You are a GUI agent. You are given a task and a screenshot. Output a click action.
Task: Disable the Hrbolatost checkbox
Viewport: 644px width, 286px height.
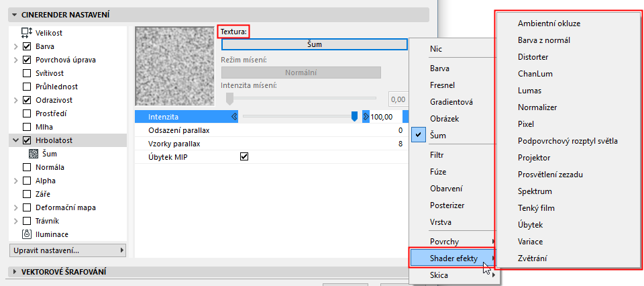click(27, 140)
